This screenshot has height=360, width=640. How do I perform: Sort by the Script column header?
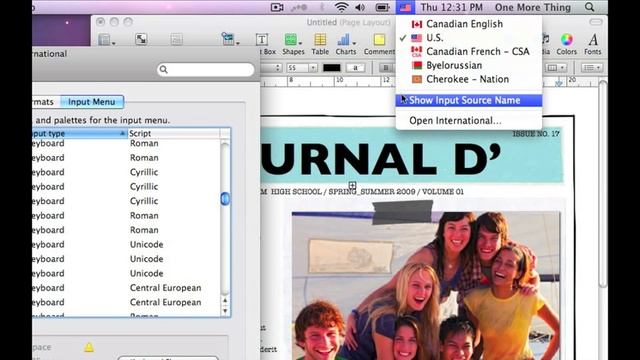pos(174,133)
